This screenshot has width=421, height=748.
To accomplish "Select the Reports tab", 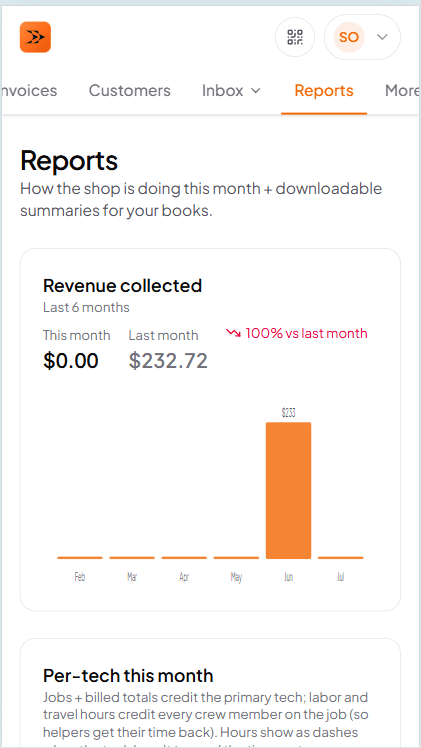I will click(x=324, y=91).
